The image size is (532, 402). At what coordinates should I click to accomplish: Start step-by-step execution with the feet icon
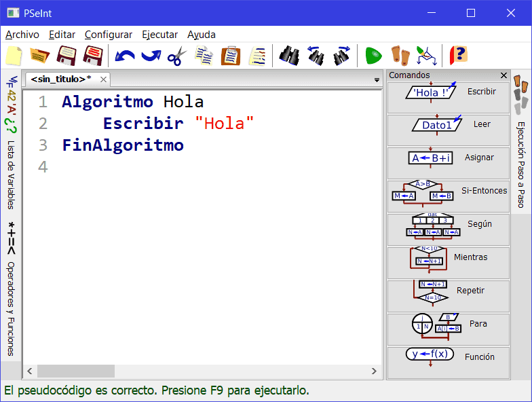click(400, 56)
